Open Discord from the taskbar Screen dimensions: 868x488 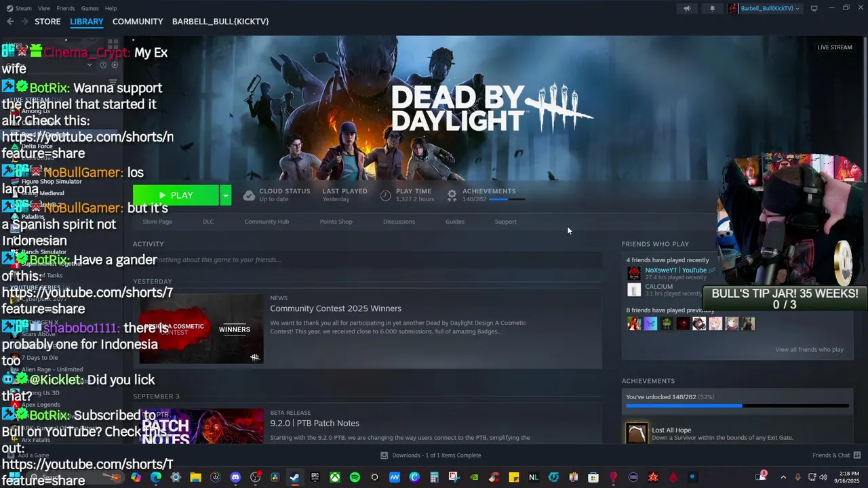point(235,477)
